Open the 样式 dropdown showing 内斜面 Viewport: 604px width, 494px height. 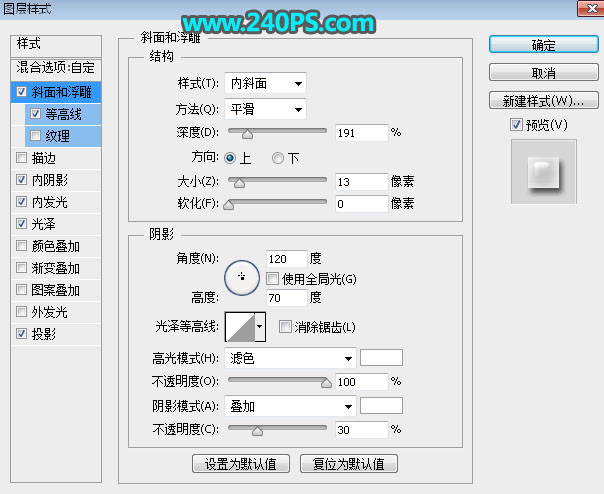tap(265, 83)
